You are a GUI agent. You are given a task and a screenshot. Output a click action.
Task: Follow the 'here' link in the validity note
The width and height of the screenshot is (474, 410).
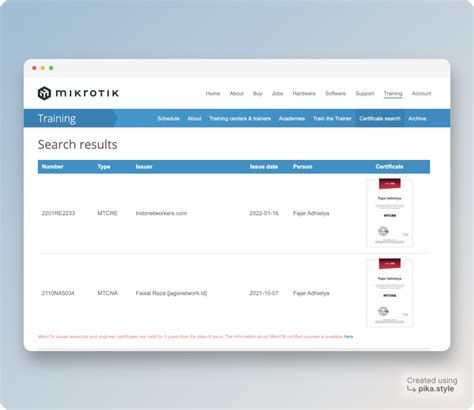pyautogui.click(x=349, y=337)
